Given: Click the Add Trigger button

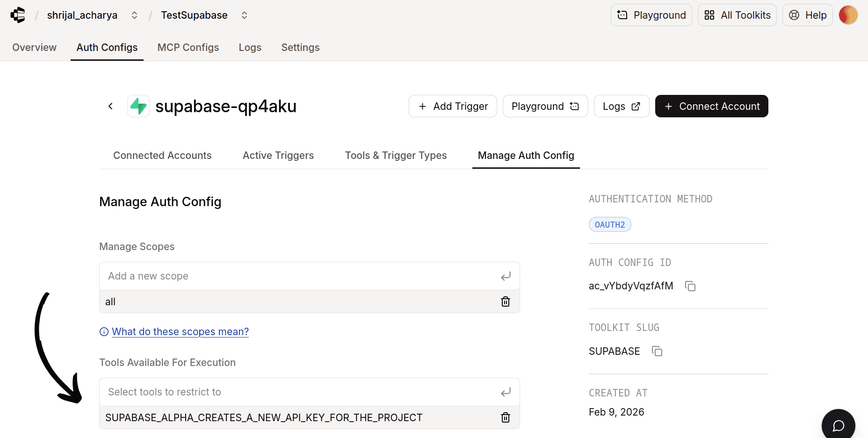Looking at the screenshot, I should tap(453, 106).
